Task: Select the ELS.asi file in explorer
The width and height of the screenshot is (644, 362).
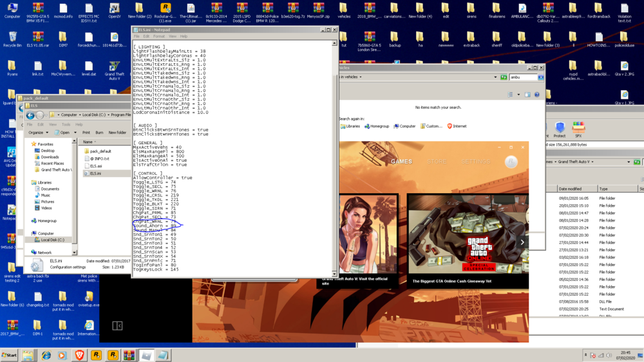Action: click(x=93, y=166)
